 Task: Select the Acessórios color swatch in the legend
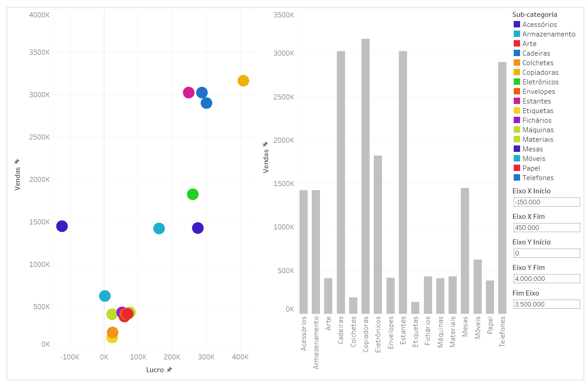pos(517,25)
